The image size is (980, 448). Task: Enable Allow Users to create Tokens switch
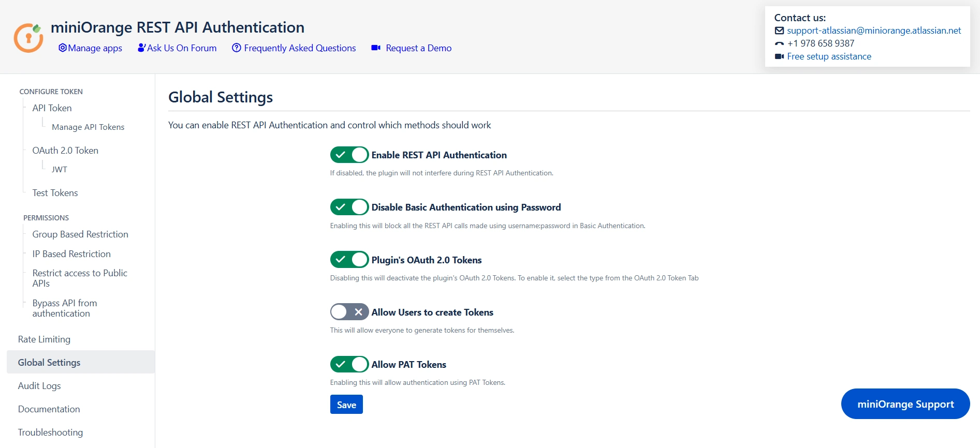click(349, 312)
